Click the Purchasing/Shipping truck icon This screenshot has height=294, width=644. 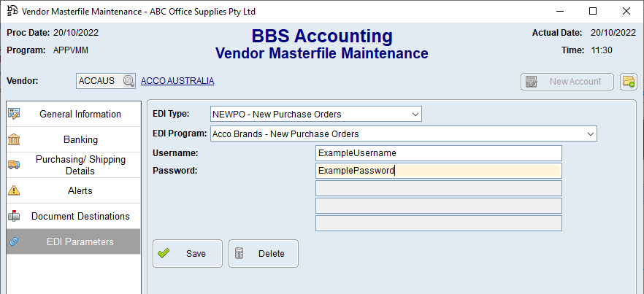[14, 165]
